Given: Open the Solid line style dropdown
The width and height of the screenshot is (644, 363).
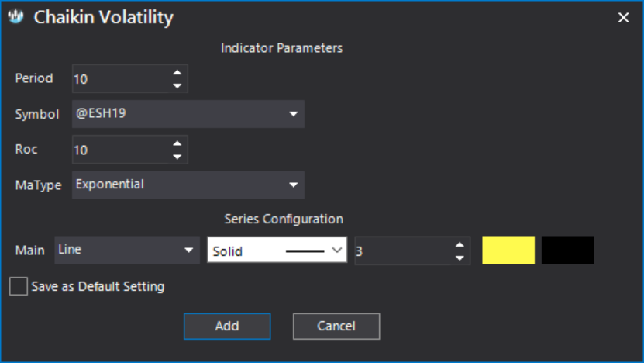Looking at the screenshot, I should pyautogui.click(x=277, y=250).
